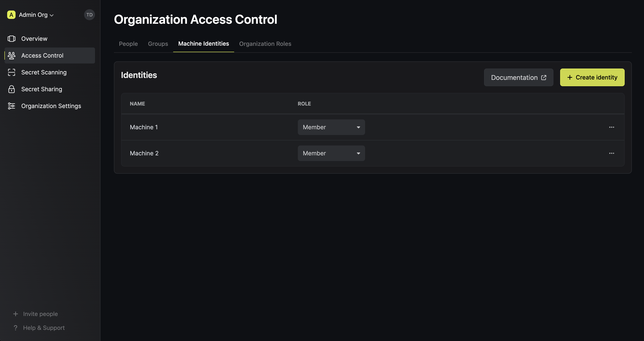
Task: Click the question mark Help icon
Action: [x=16, y=328]
